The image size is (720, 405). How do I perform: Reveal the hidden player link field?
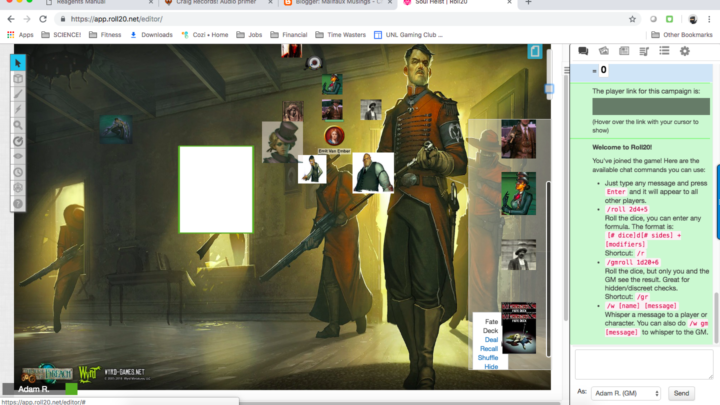651,107
